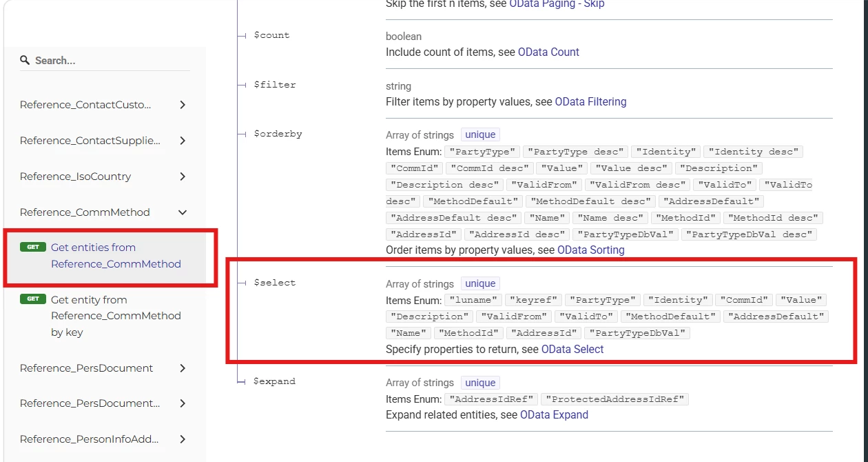Follow the OData Paging - Skip link

click(557, 3)
